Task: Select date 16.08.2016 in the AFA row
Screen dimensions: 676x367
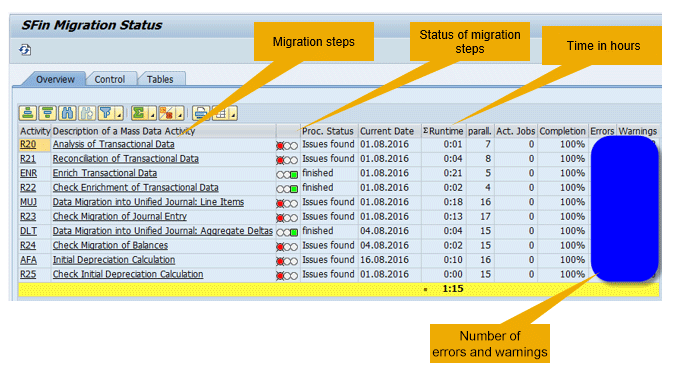Action: [x=385, y=260]
